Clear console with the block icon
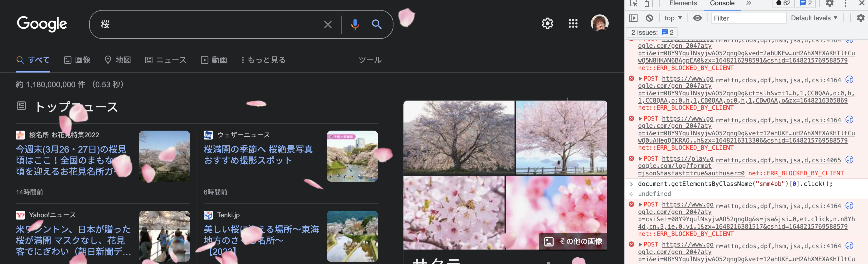This screenshot has width=868, height=264. tap(649, 18)
